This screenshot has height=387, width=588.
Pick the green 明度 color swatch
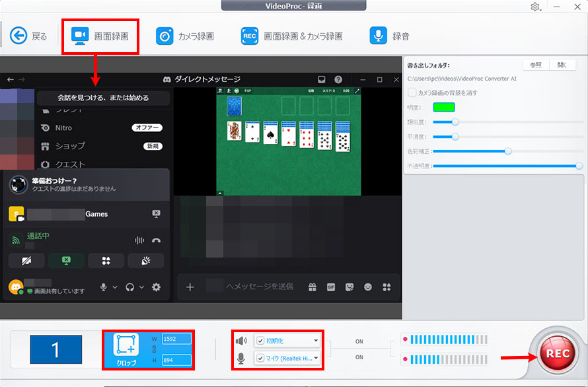coord(444,107)
